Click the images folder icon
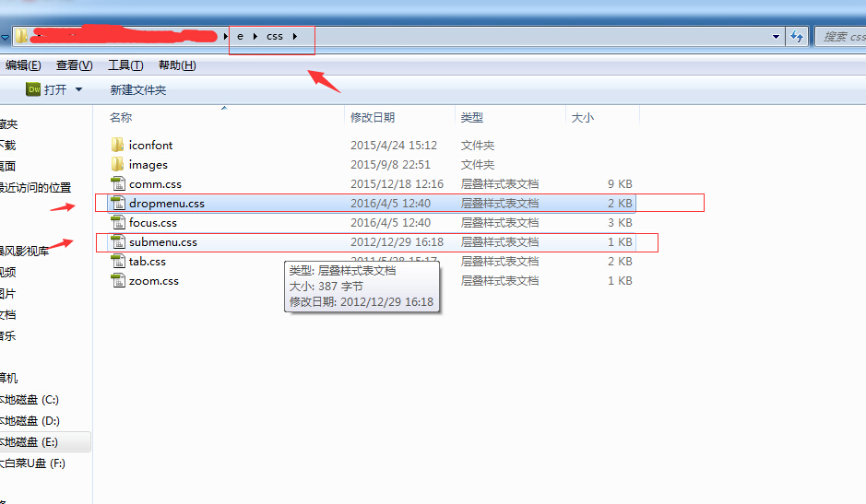This screenshot has width=866, height=504. 117,164
